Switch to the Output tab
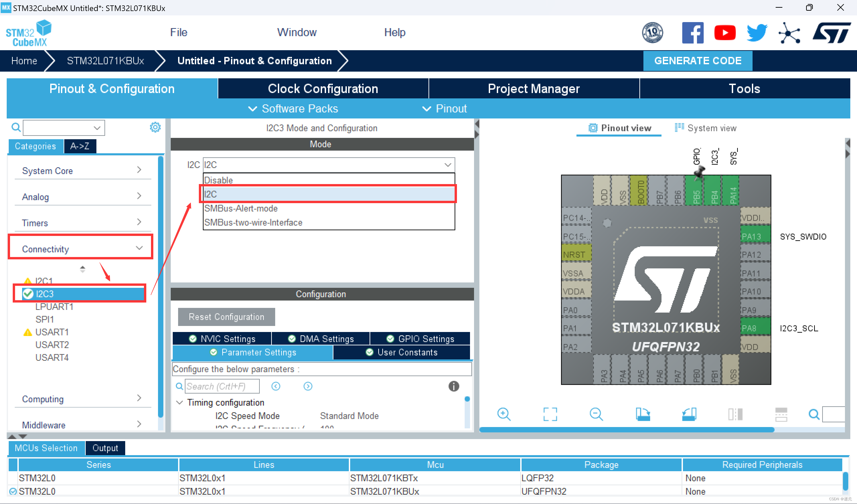Image resolution: width=857 pixels, height=504 pixels. tap(105, 448)
